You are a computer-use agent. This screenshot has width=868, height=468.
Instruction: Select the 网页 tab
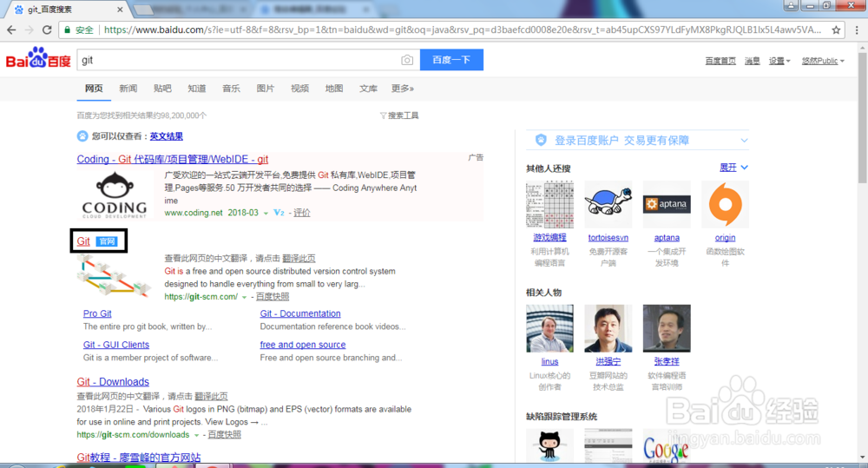pyautogui.click(x=94, y=89)
